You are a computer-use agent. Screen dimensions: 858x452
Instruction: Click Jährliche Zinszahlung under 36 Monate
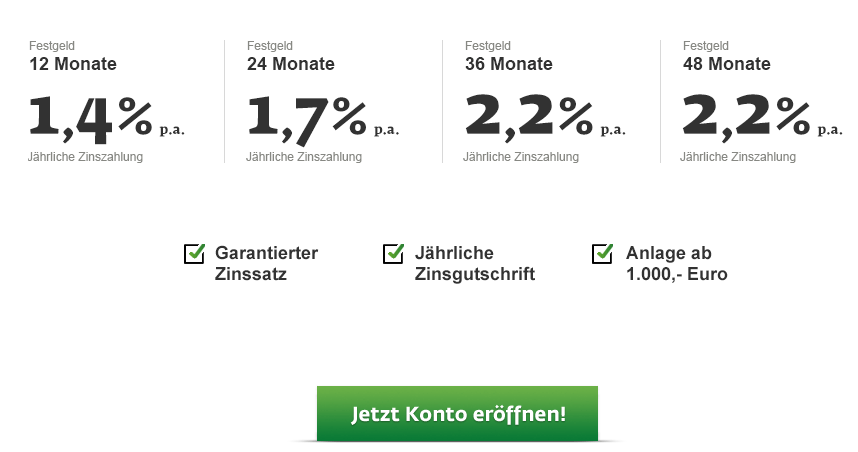pyautogui.click(x=521, y=157)
